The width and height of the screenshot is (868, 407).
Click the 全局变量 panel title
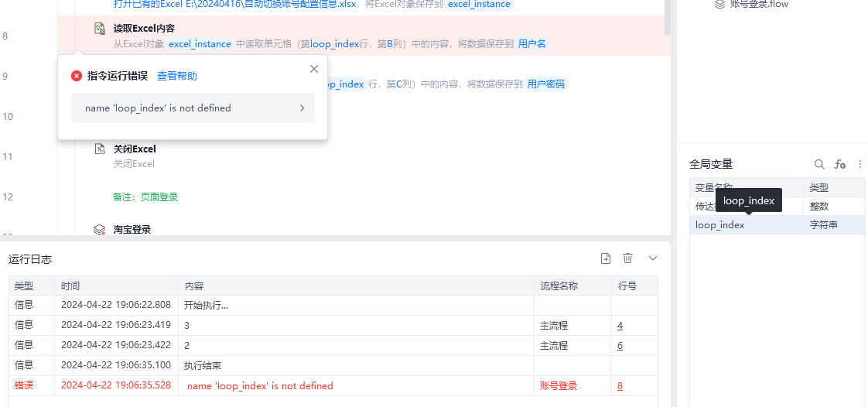coord(711,164)
